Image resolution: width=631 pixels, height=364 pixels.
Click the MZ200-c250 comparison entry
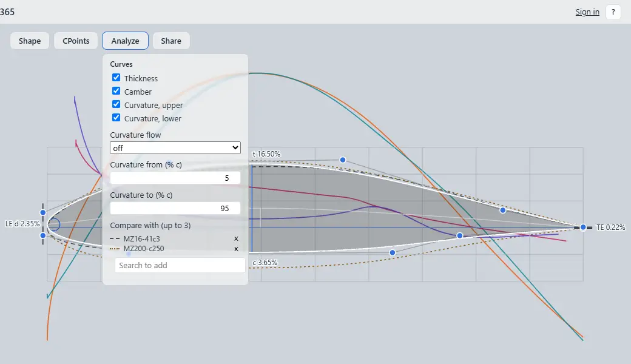tap(144, 249)
